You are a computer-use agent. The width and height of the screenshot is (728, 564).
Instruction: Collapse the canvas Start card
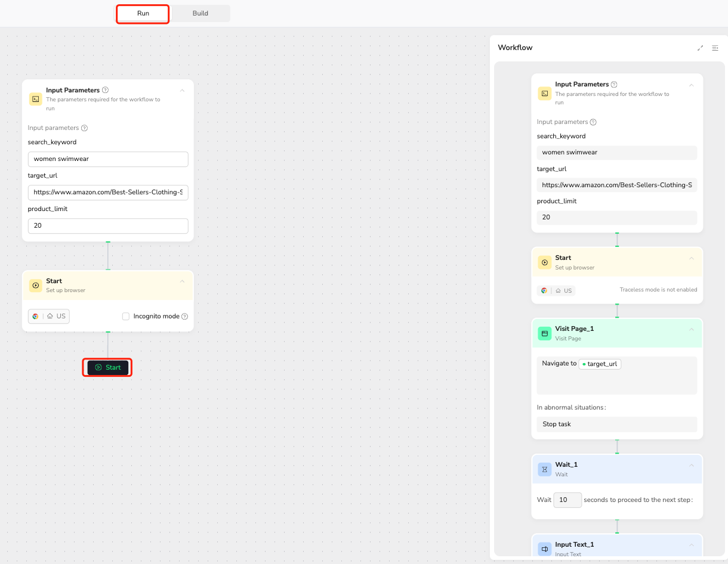(x=182, y=281)
